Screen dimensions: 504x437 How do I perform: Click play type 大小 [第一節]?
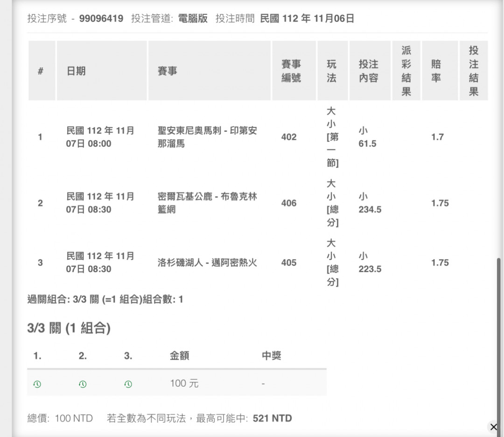coord(332,137)
